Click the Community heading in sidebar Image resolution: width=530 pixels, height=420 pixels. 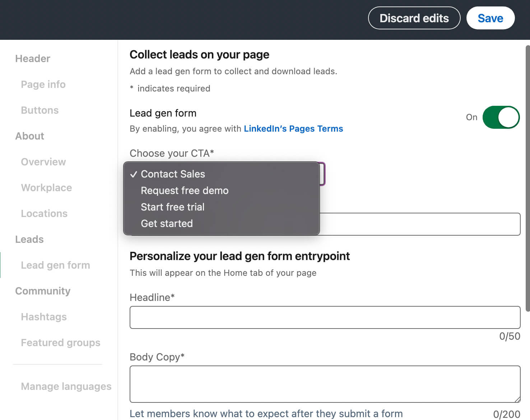coord(43,291)
